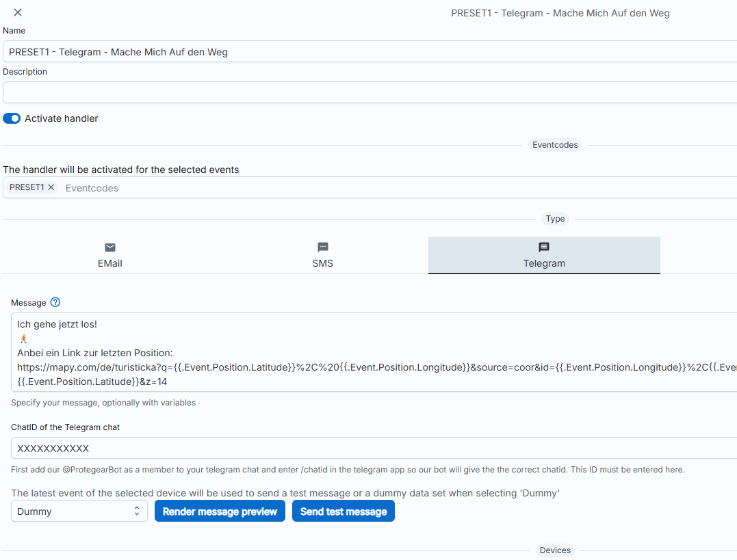Click the PRESET1 eventcode chip label
Viewport: 737px width, 560px height.
[x=27, y=187]
